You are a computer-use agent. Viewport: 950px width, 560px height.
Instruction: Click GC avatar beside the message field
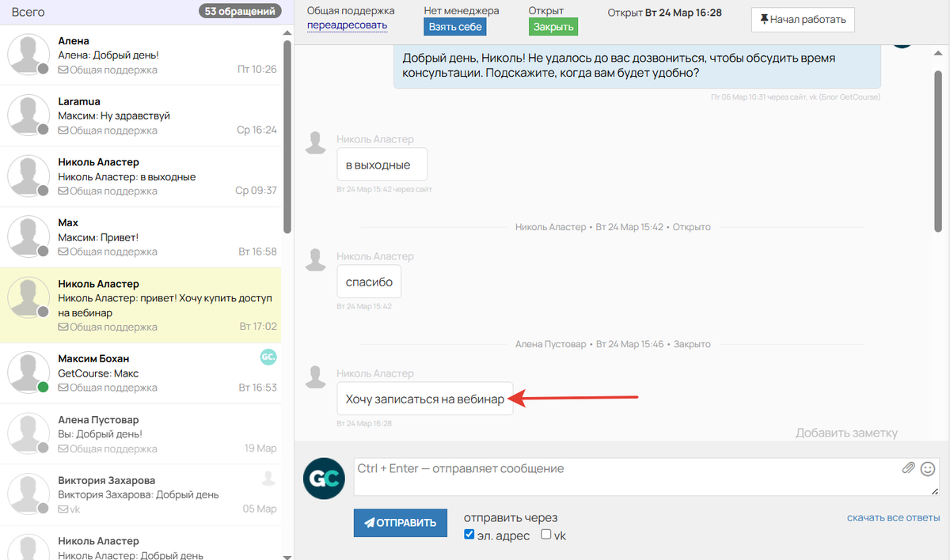(x=324, y=479)
